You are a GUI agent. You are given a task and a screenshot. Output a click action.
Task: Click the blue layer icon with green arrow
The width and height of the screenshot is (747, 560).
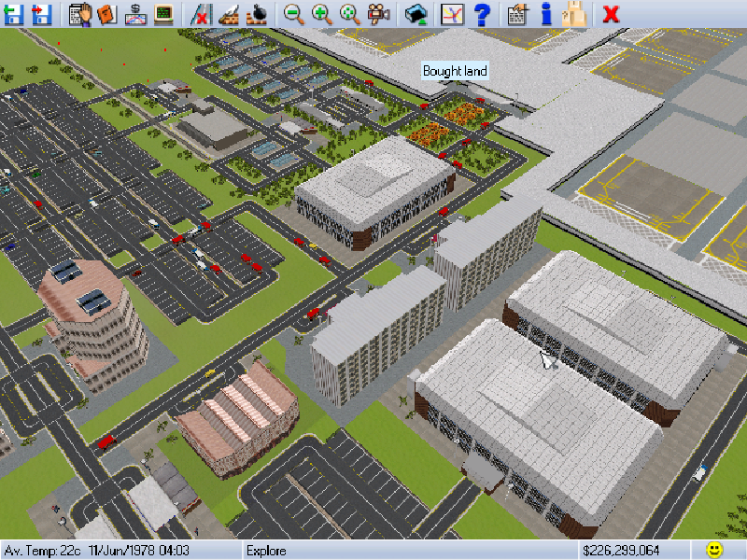[x=416, y=13]
